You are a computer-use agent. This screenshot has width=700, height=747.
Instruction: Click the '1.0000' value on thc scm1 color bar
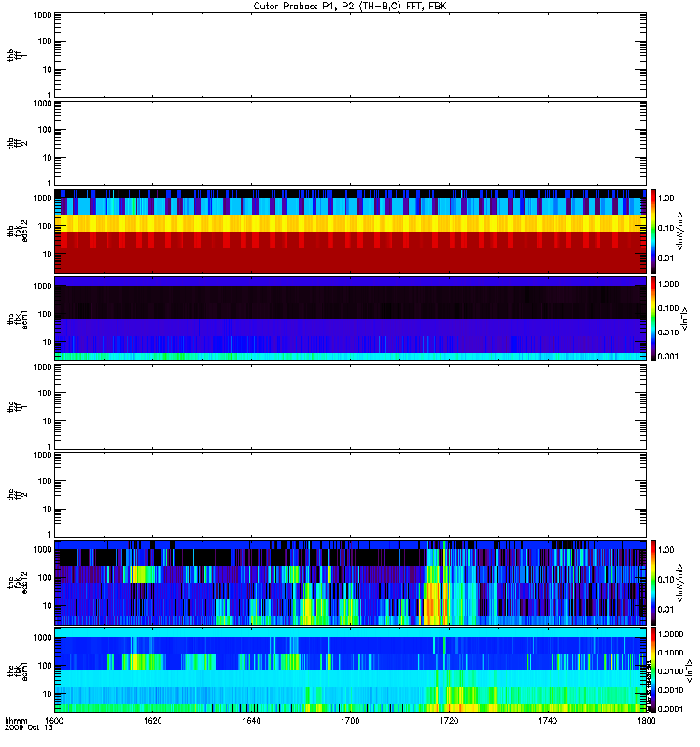(x=670, y=634)
